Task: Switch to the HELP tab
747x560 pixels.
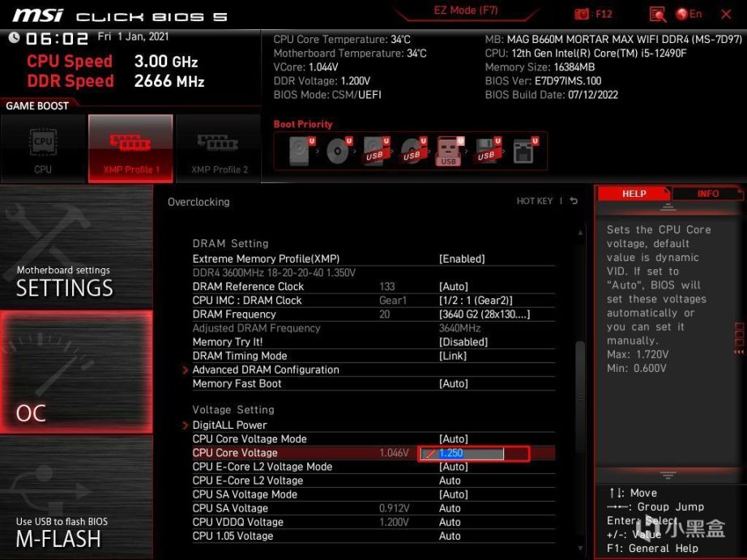Action: pos(634,194)
